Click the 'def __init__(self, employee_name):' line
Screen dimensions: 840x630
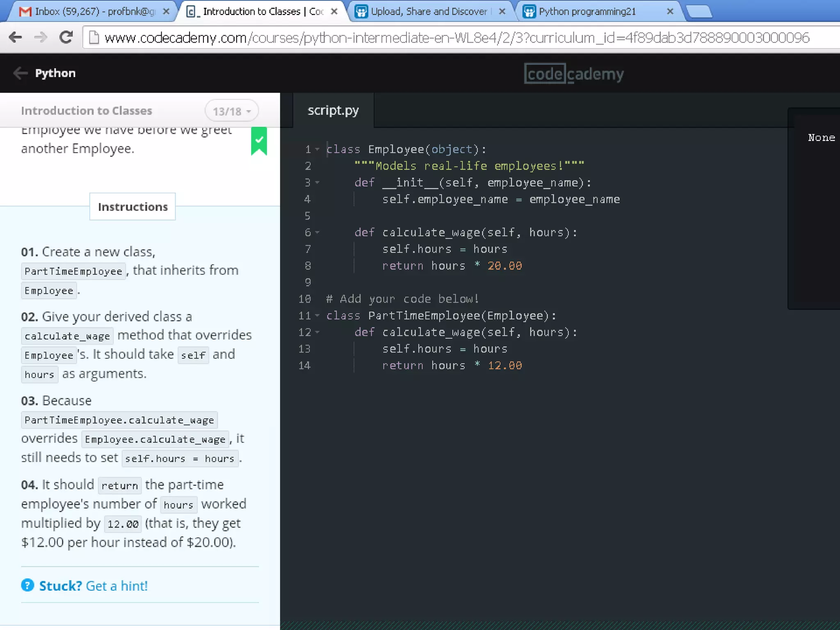point(473,183)
